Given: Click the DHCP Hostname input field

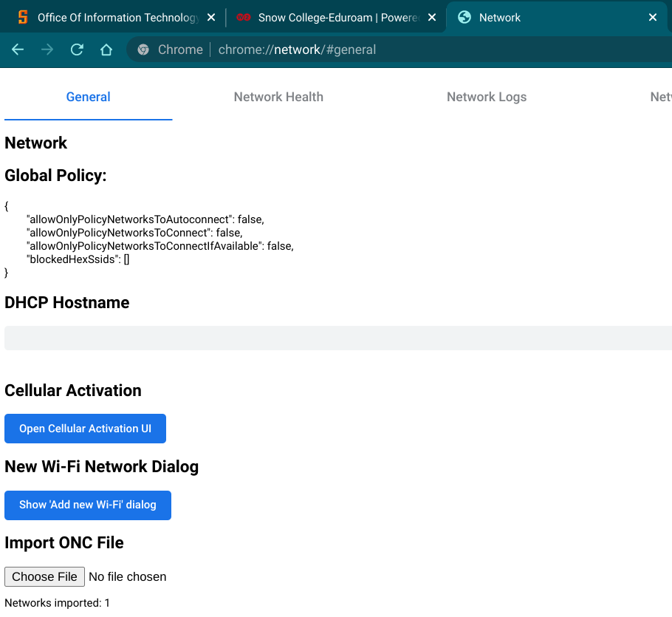Looking at the screenshot, I should (x=337, y=338).
